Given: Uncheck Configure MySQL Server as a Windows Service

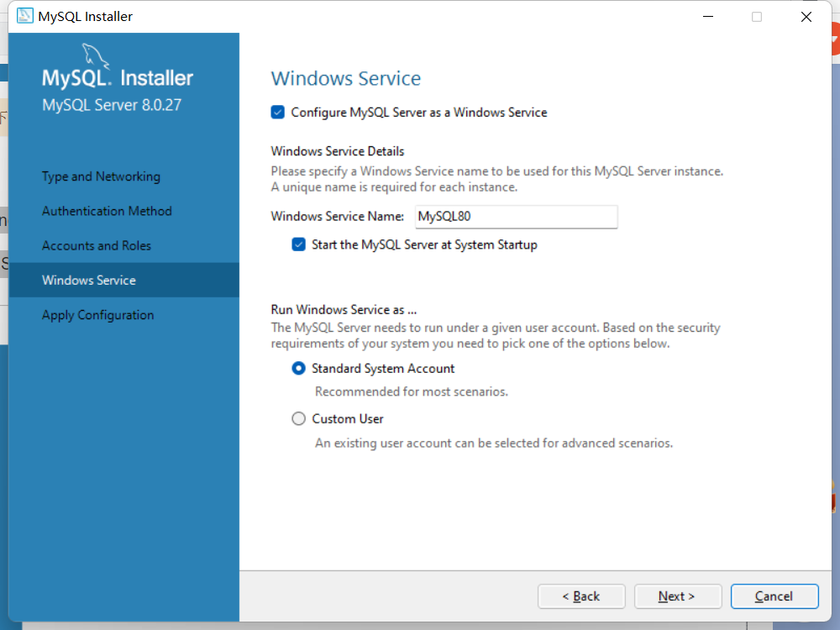Looking at the screenshot, I should click(x=277, y=112).
